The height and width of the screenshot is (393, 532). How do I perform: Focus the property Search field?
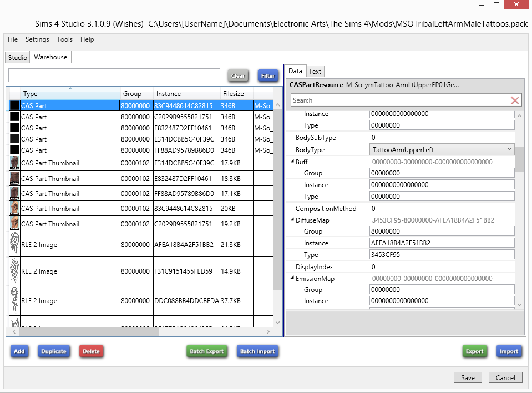coord(401,100)
